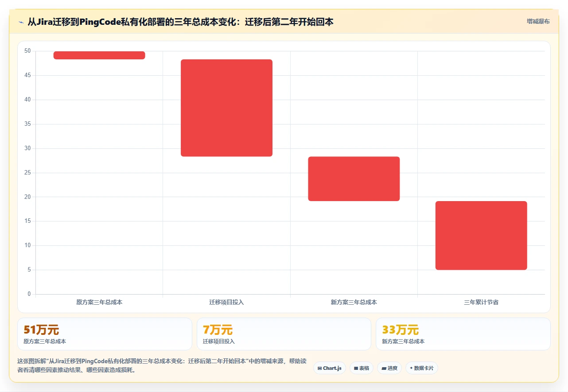Click the red bar for 新方案三年总成本
Screen dimensions: 568x392
[x=354, y=179]
